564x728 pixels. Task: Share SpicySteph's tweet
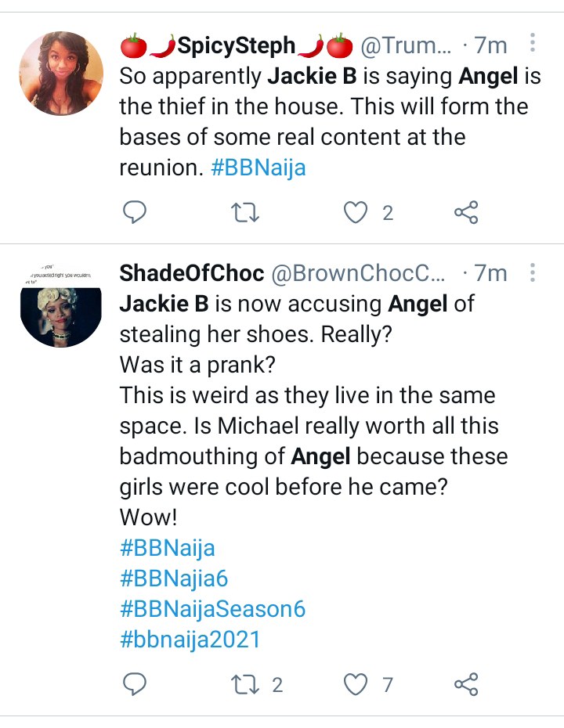coord(466,212)
